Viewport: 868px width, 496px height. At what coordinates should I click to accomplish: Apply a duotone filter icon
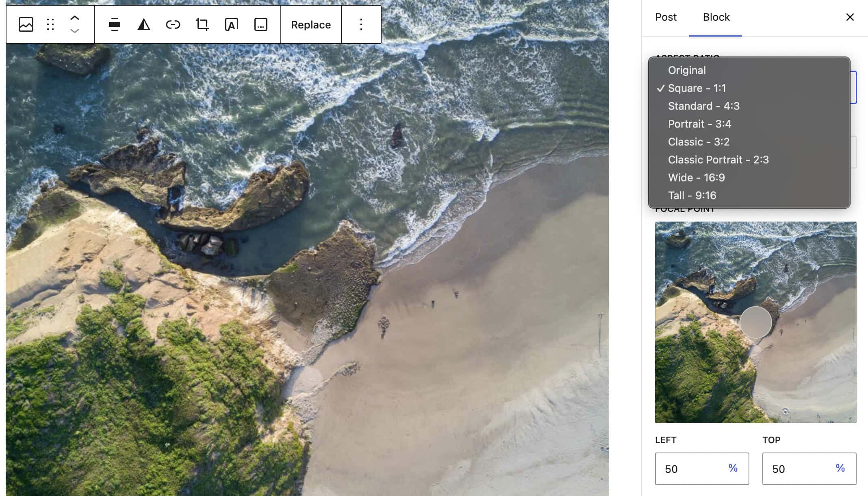pyautogui.click(x=144, y=24)
